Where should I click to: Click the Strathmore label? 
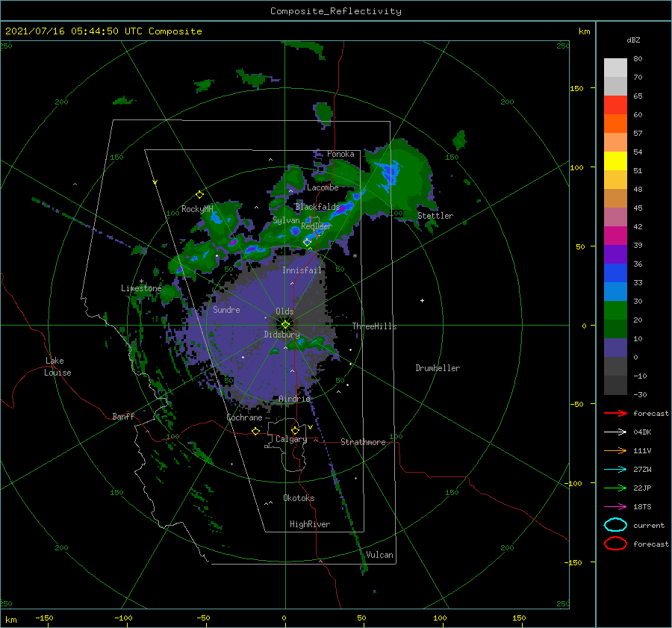click(363, 442)
